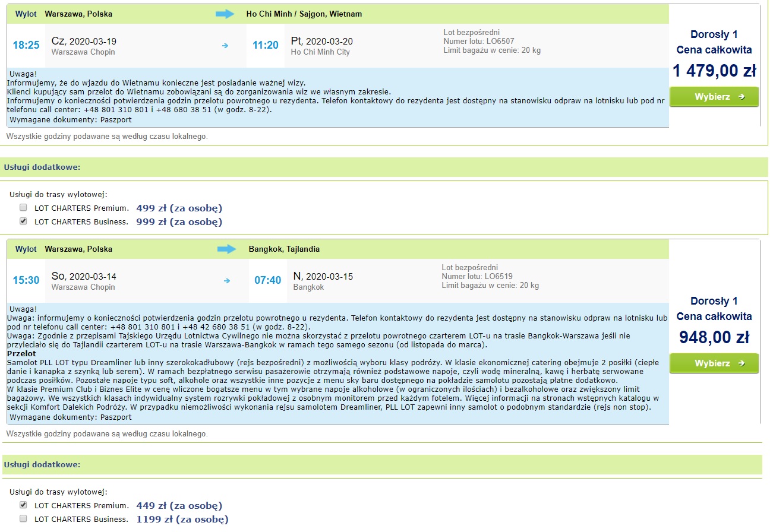This screenshot has width=773, height=532.
Task: Click the 1199 zł (za osobę) price
Action: (x=182, y=520)
